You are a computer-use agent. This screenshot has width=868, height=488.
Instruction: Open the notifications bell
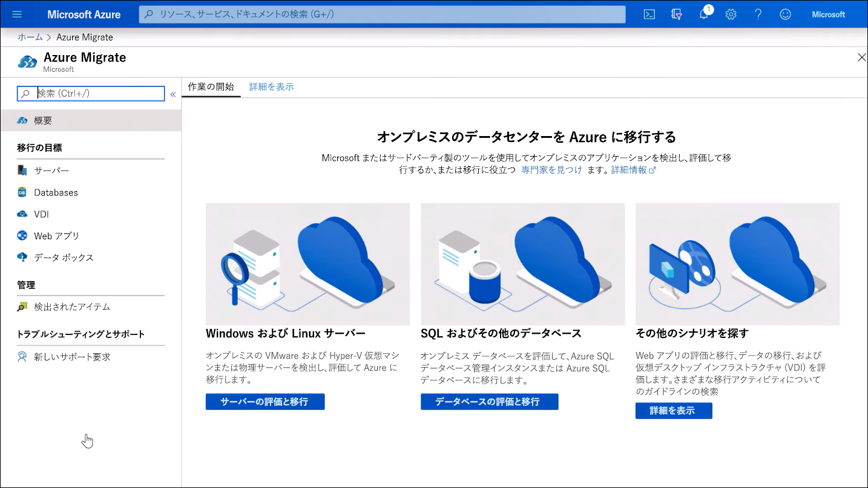pyautogui.click(x=704, y=15)
